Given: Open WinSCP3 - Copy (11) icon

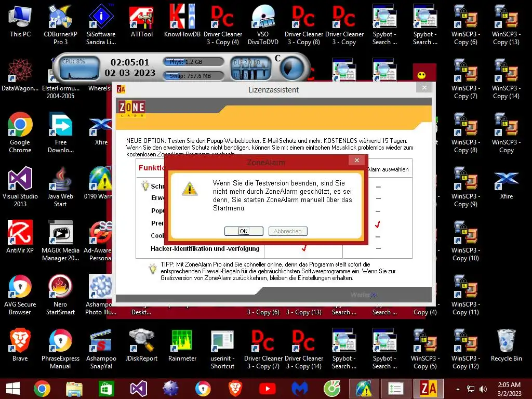Looking at the screenshot, I should coord(465,295).
